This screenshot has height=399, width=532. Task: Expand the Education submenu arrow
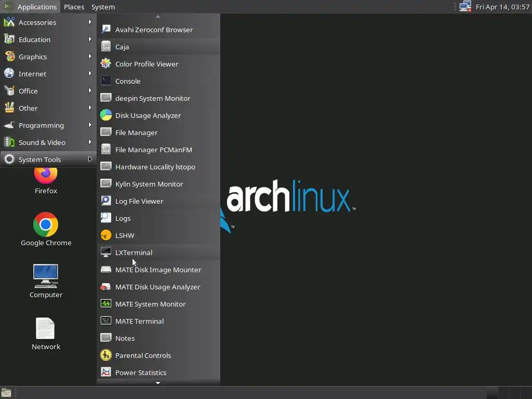89,39
